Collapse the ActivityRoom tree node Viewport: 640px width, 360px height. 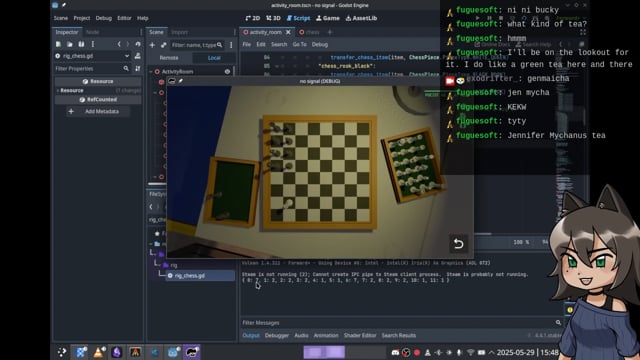pyautogui.click(x=151, y=71)
